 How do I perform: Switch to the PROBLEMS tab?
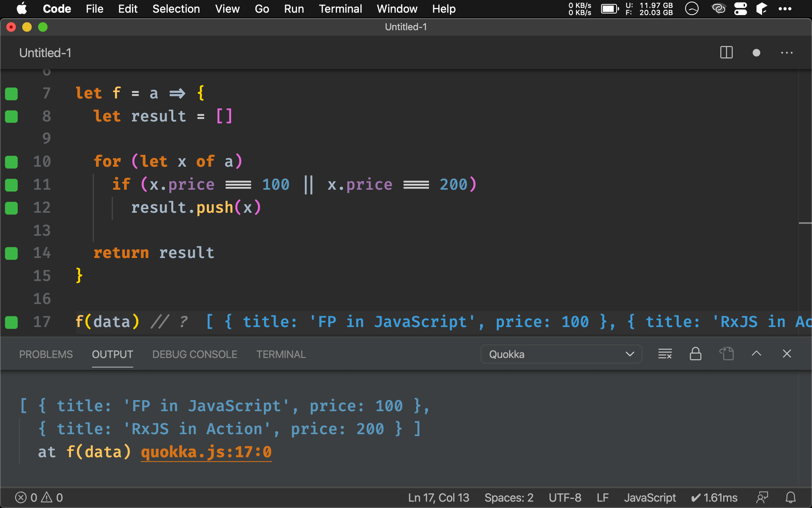coord(46,354)
